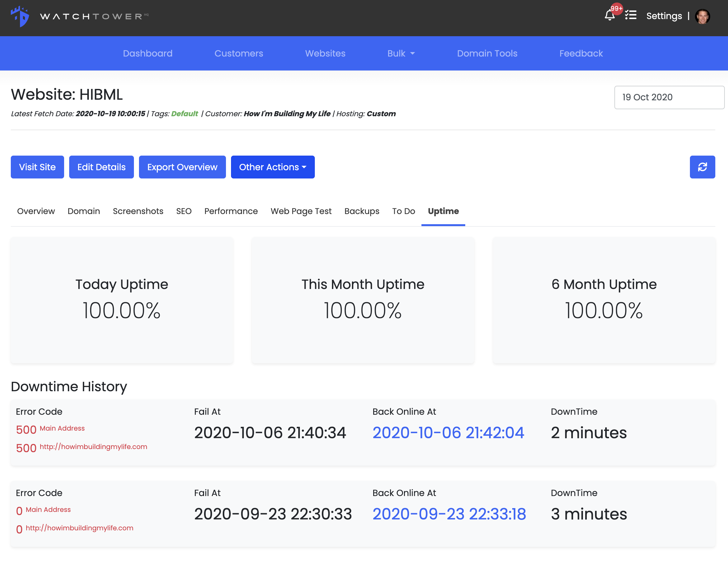Switch to the Overview tab
Screen dimensions: 728x564
pos(36,211)
